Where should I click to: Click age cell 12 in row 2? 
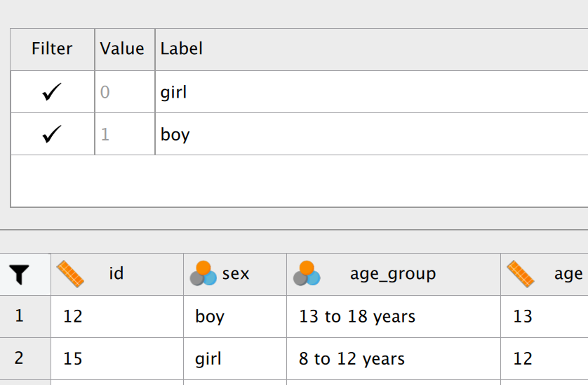[544, 359]
